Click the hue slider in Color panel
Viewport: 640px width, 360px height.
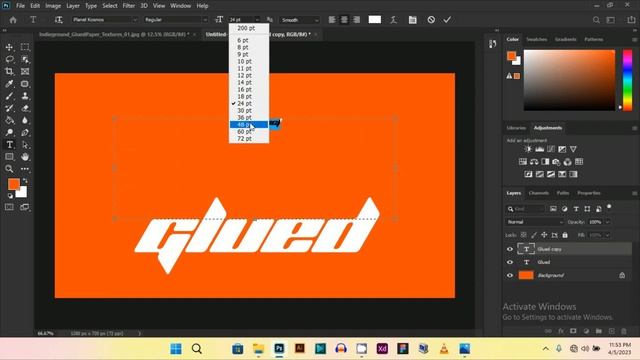tap(627, 80)
